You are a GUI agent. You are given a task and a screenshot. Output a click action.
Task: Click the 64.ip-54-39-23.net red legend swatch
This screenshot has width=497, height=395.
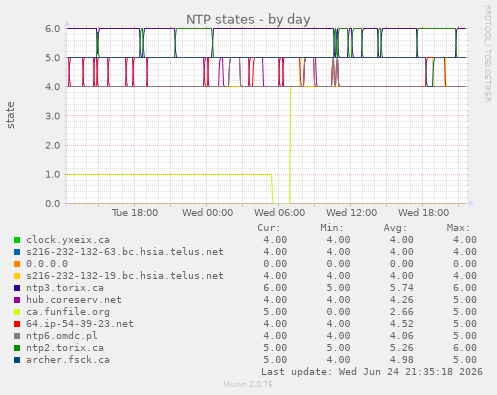17,324
